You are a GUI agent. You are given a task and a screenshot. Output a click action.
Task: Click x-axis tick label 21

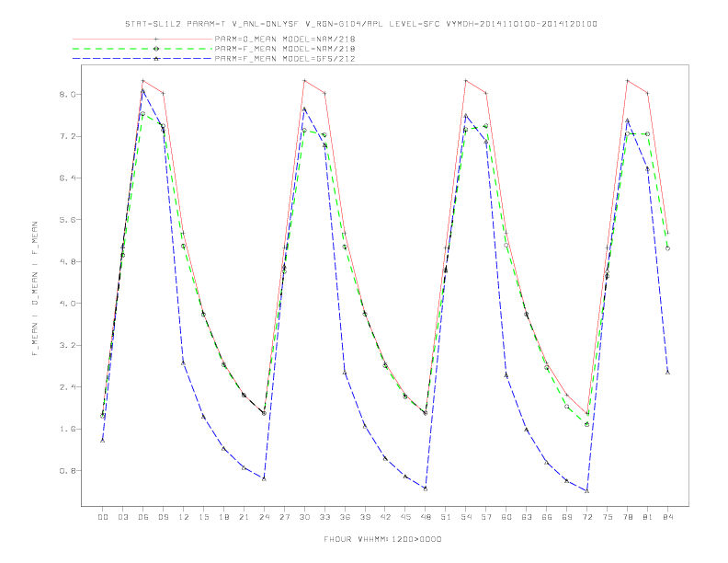244,517
